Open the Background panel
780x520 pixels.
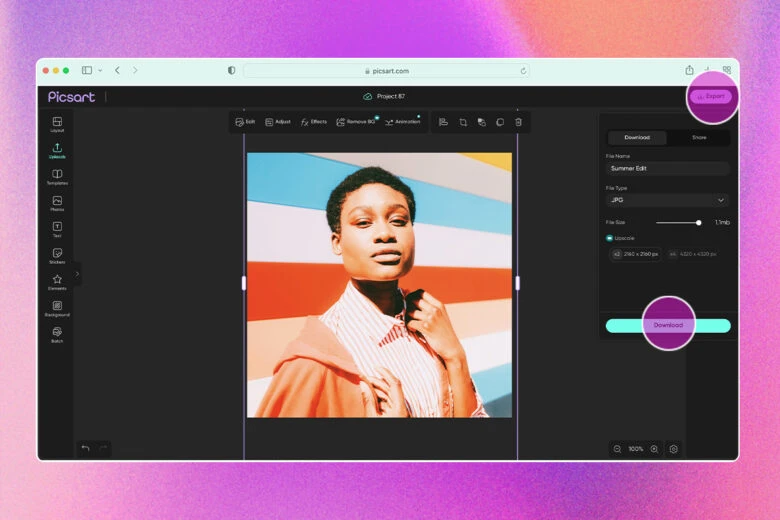tap(57, 309)
